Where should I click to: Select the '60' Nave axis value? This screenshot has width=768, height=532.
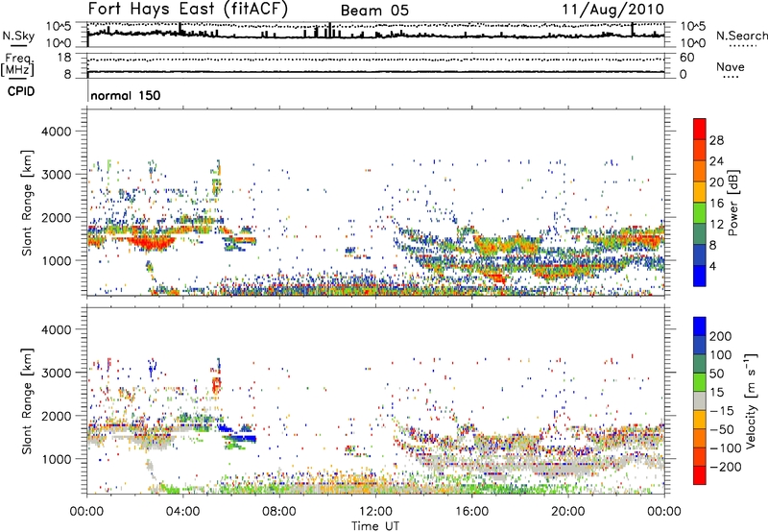pyautogui.click(x=686, y=58)
